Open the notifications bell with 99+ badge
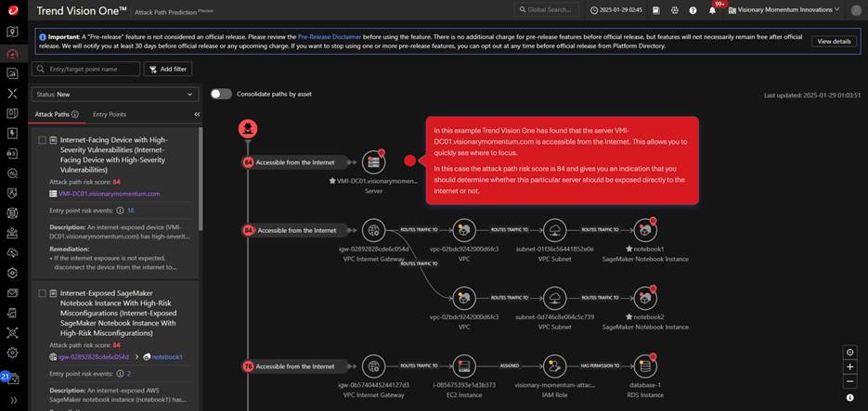868x411 pixels. tap(712, 10)
